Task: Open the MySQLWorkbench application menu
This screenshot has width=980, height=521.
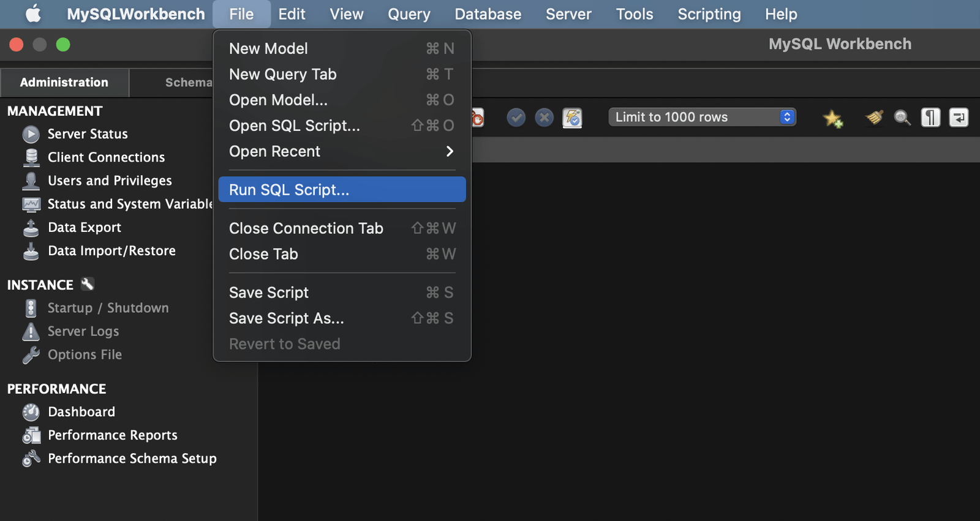Action: [x=136, y=14]
